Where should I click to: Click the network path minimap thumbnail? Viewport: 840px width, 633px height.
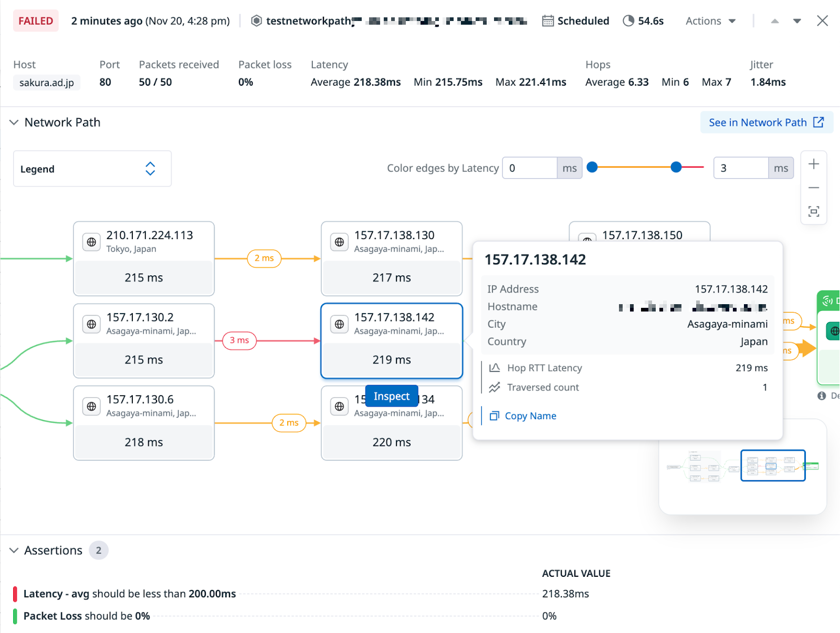742,466
